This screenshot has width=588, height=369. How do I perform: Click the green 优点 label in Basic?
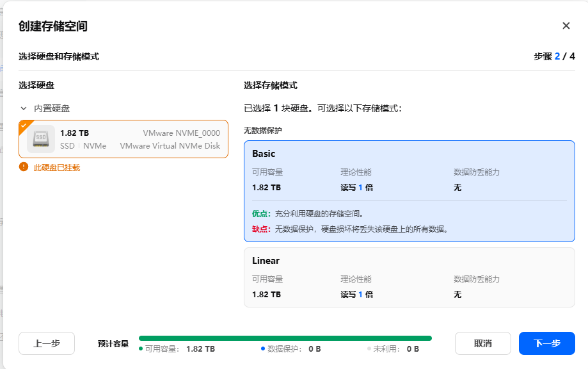tap(261, 213)
